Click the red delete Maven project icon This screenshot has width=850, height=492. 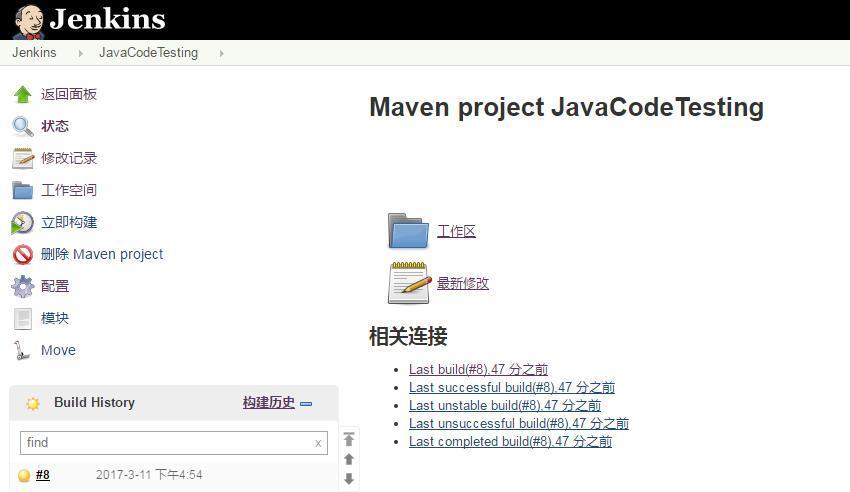pyautogui.click(x=22, y=255)
